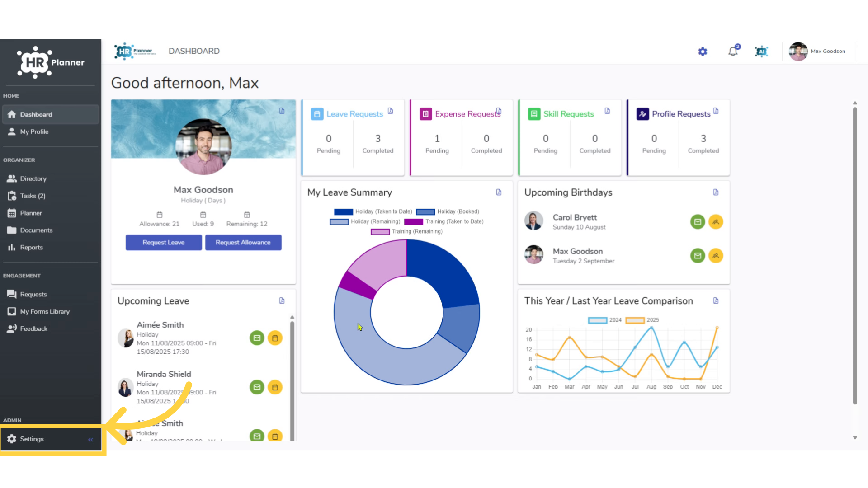Click document icon on Skill Requests card

[608, 111]
